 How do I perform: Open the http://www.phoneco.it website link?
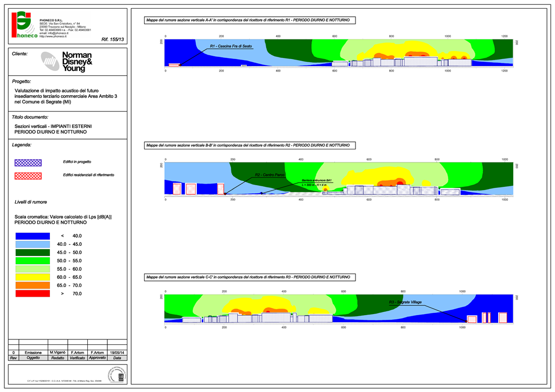tap(53, 36)
